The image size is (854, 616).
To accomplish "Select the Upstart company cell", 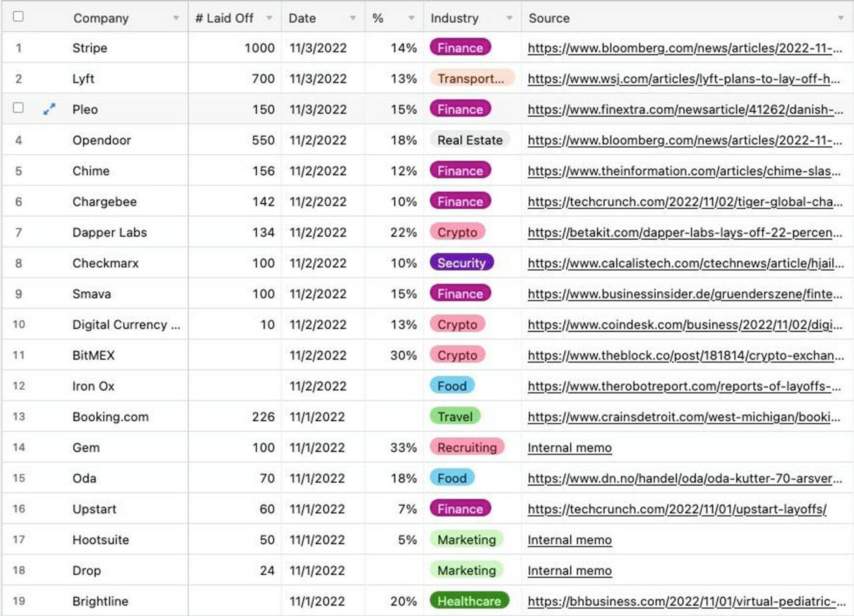I will 94,509.
